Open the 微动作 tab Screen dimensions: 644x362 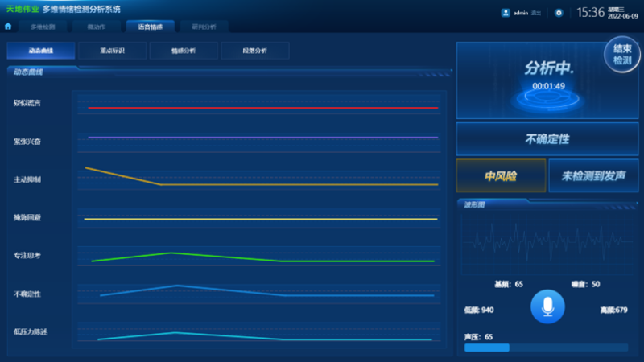click(x=97, y=27)
